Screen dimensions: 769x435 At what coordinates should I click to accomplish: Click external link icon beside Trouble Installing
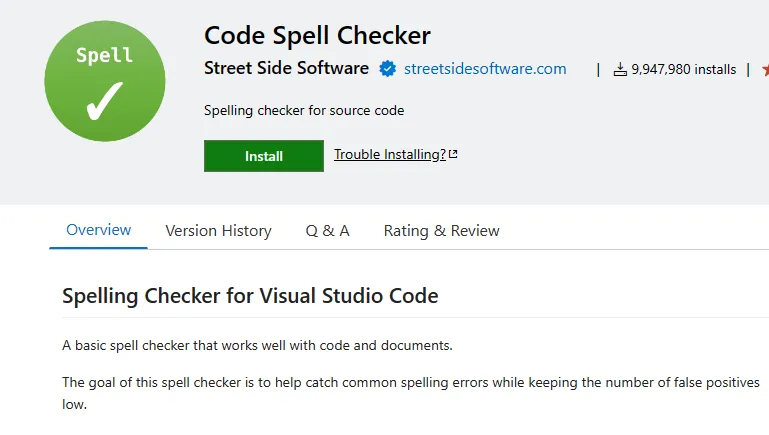coord(453,154)
